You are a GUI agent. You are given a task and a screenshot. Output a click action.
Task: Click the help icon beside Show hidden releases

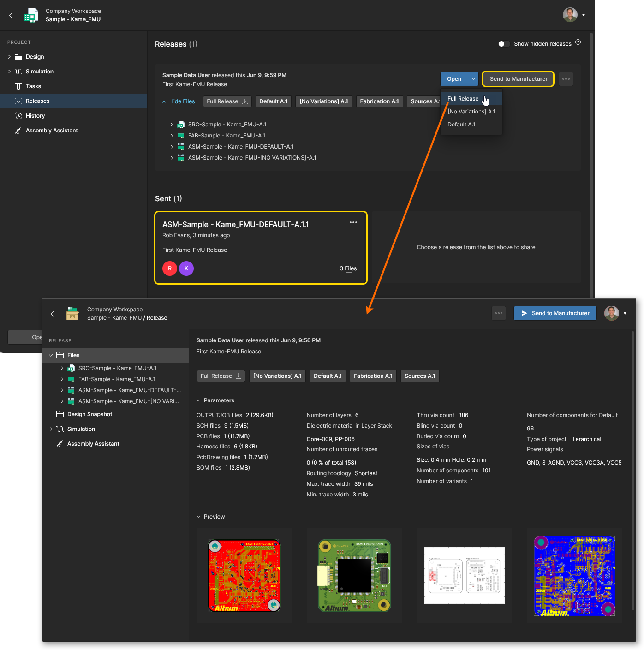pyautogui.click(x=578, y=42)
